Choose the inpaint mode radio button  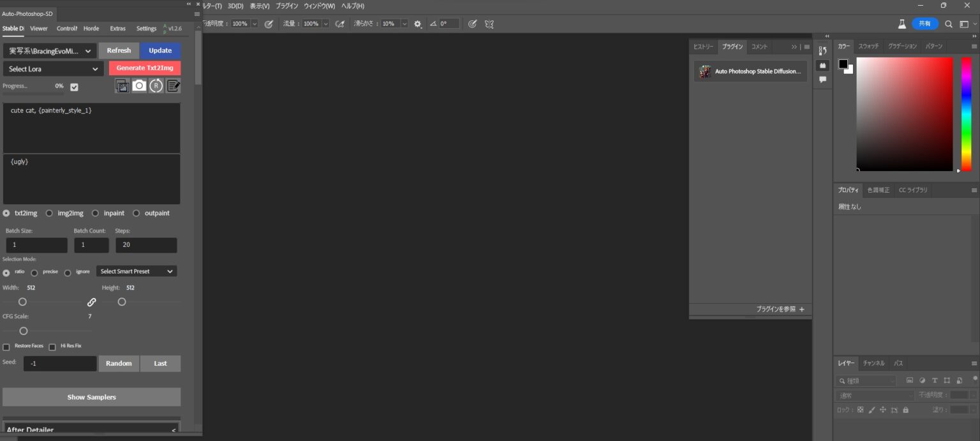(95, 213)
